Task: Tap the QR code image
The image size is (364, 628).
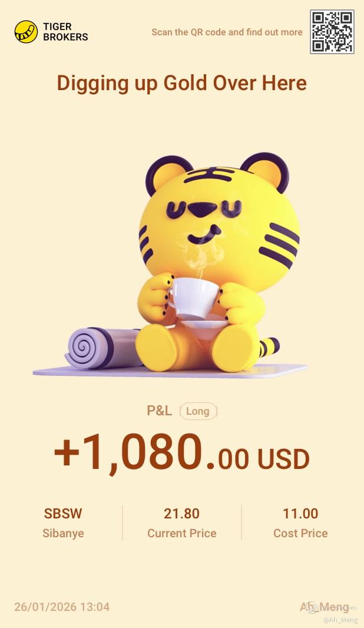Action: point(332,32)
